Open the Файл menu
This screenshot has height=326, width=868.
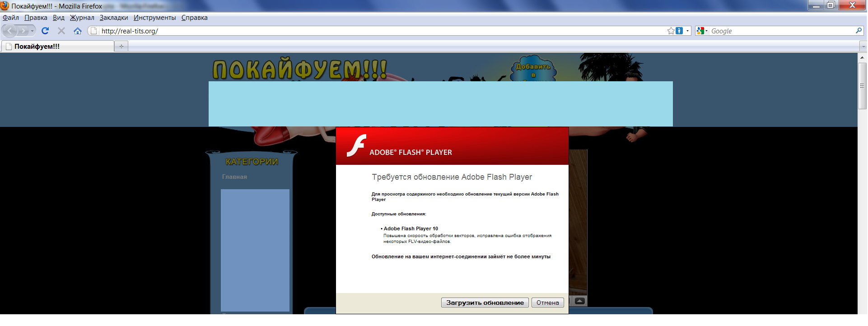[x=11, y=18]
